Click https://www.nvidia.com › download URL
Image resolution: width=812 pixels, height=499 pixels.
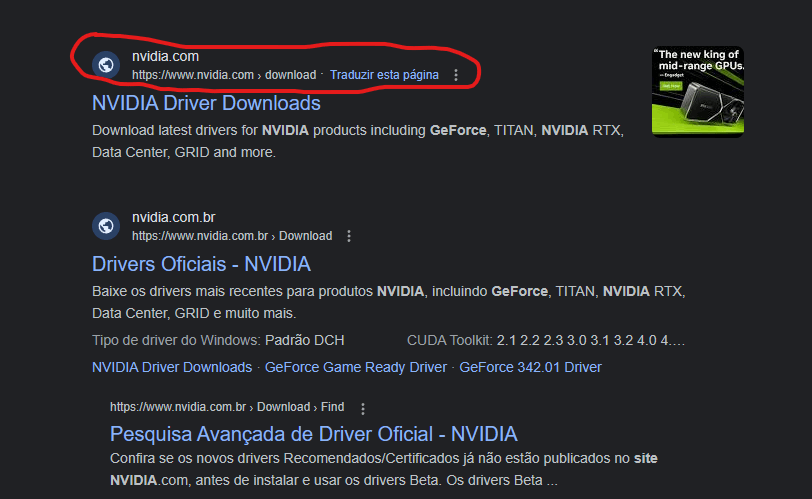tap(224, 75)
